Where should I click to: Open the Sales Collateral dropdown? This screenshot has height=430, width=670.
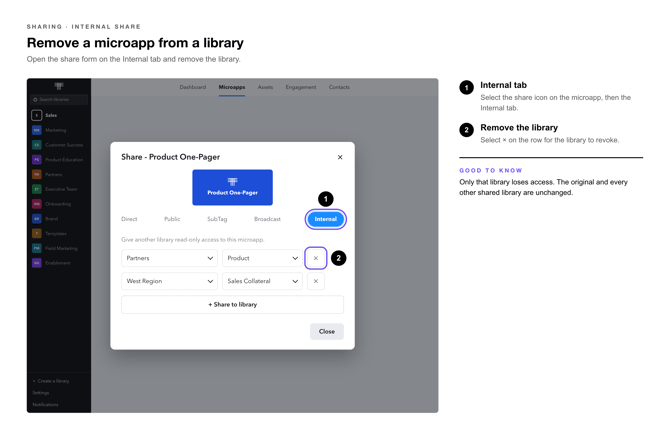tap(262, 281)
